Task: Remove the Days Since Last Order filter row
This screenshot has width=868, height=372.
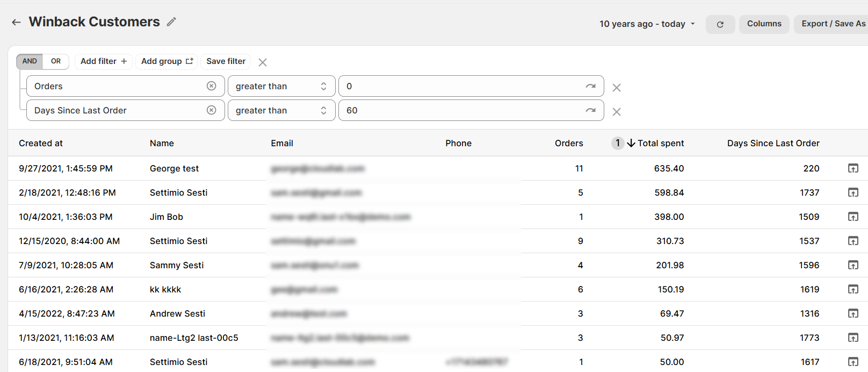Action: tap(617, 112)
